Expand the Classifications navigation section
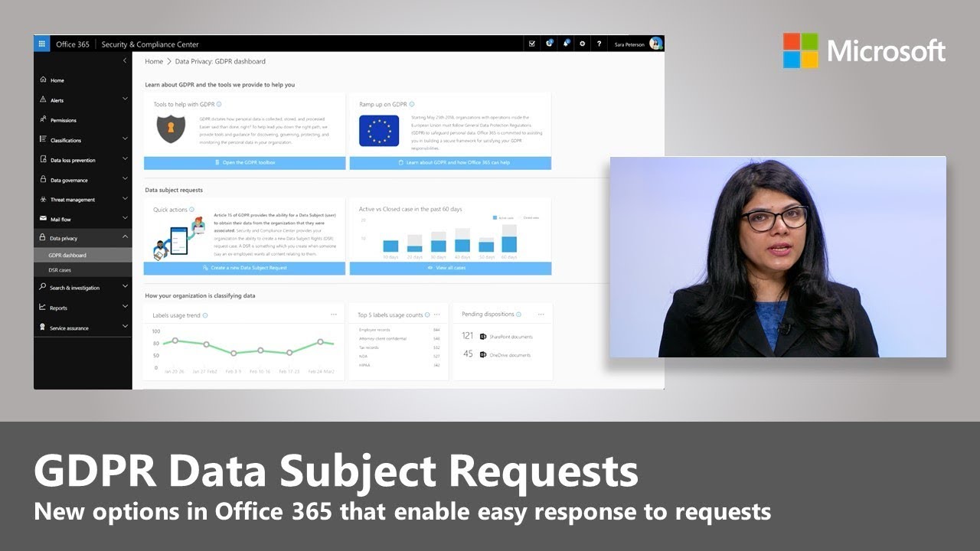Image resolution: width=980 pixels, height=551 pixels. coord(125,139)
